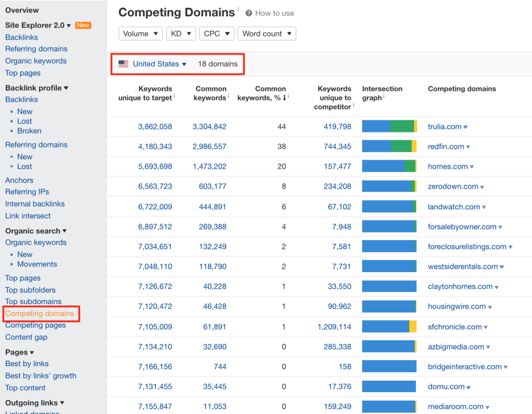532x414 pixels.
Task: Open the sfchronicle.com competing domain link
Action: click(455, 327)
